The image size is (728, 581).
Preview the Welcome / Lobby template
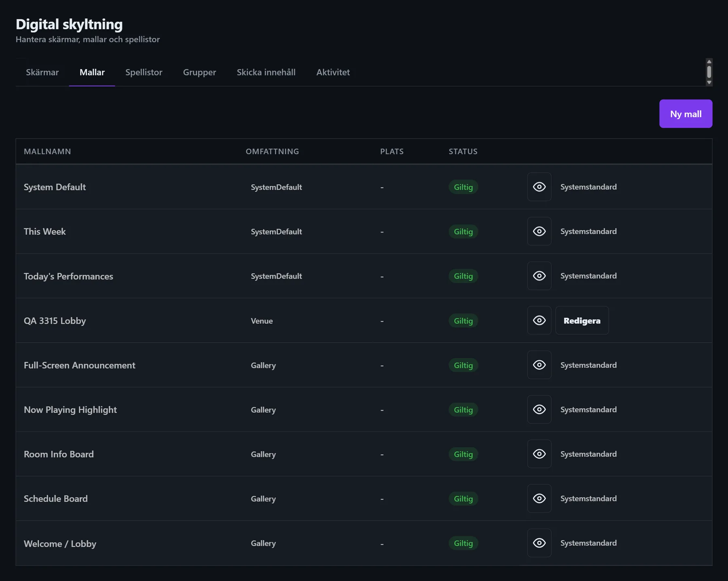539,543
